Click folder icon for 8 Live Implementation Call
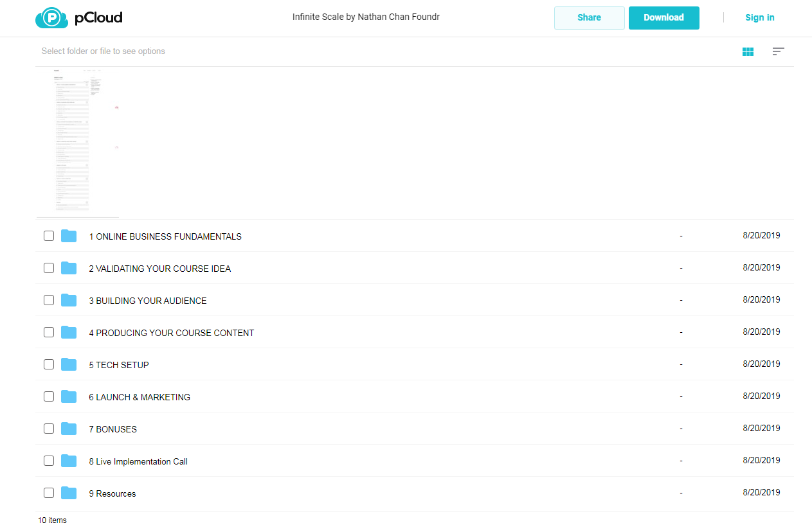 click(x=69, y=461)
